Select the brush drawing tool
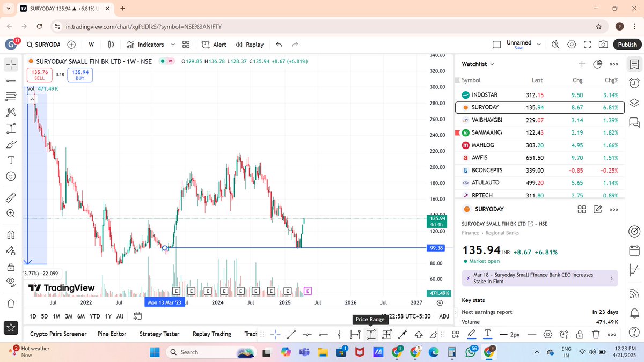 coord(11,145)
